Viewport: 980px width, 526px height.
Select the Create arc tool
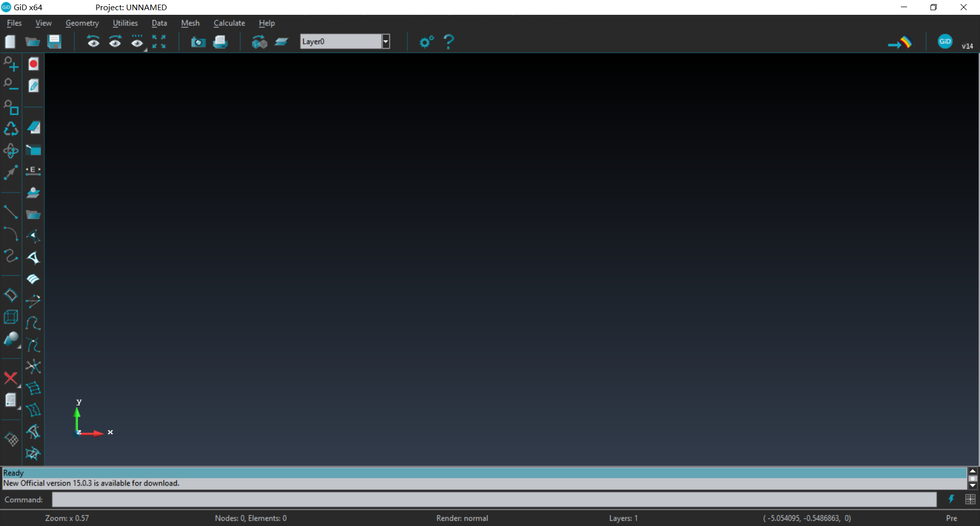tap(11, 234)
